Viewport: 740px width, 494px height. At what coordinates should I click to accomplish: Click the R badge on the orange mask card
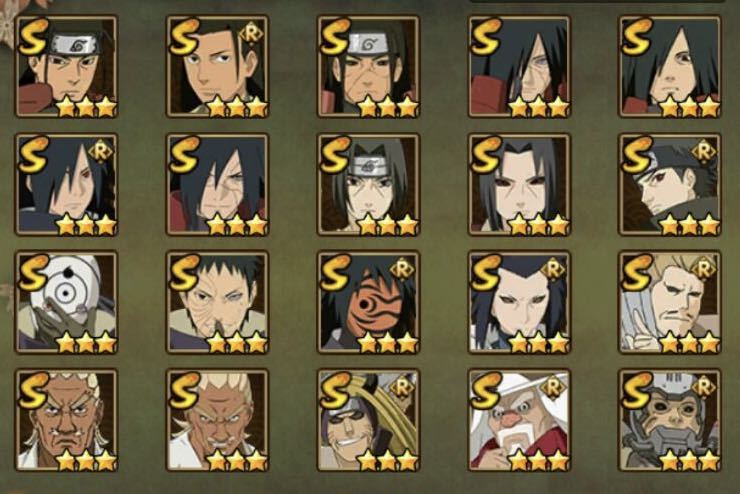pos(402,270)
